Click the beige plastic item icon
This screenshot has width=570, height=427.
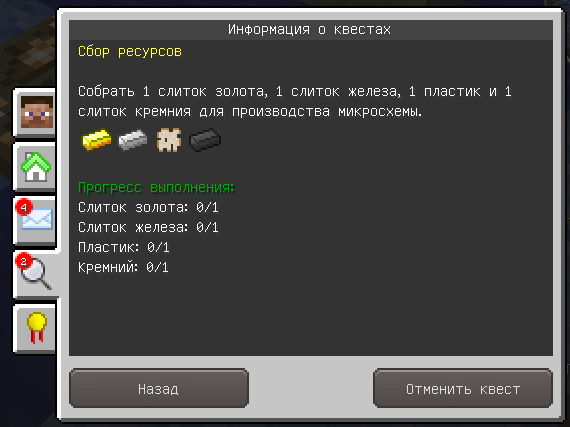(169, 140)
